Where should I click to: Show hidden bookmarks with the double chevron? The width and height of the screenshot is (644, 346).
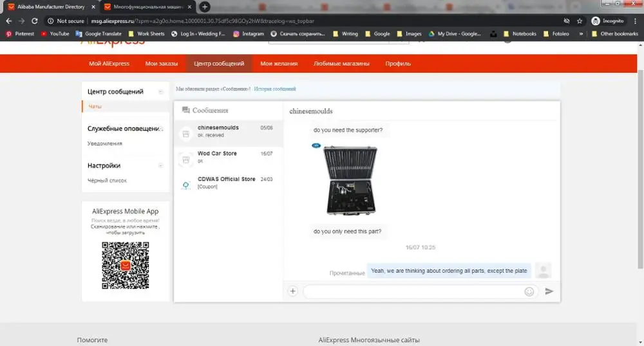(581, 33)
